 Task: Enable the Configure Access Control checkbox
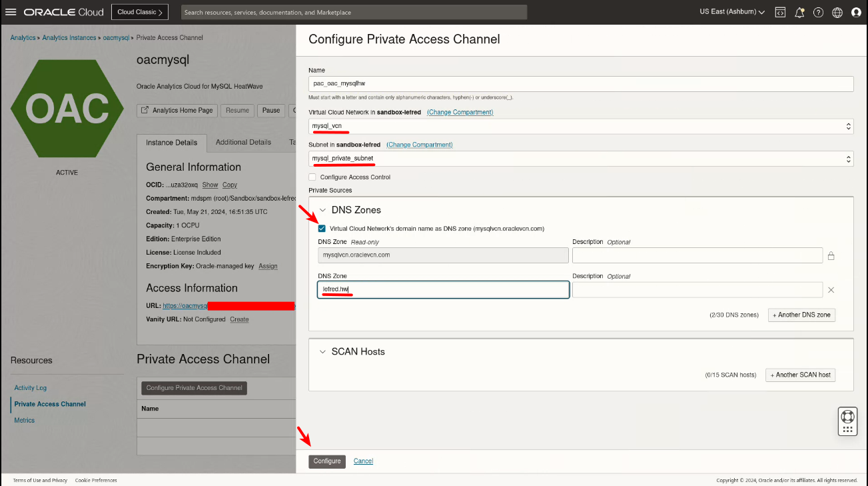tap(312, 177)
